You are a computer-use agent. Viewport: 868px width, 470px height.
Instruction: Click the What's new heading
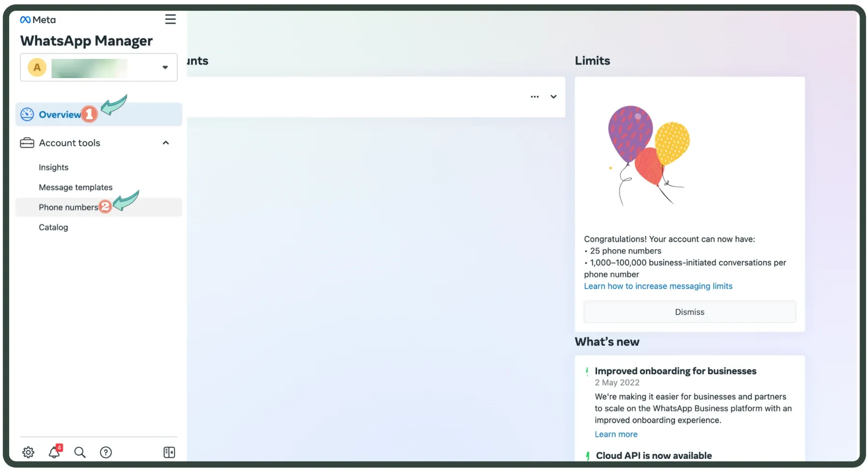607,342
